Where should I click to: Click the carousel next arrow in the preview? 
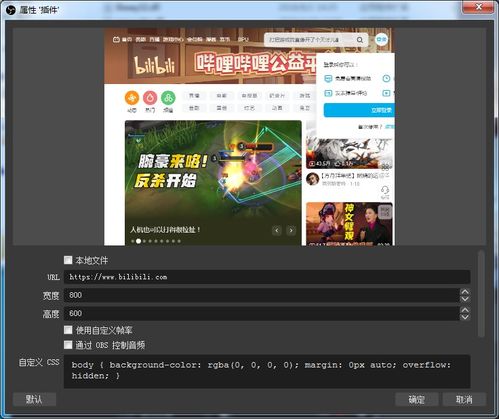coord(291,230)
